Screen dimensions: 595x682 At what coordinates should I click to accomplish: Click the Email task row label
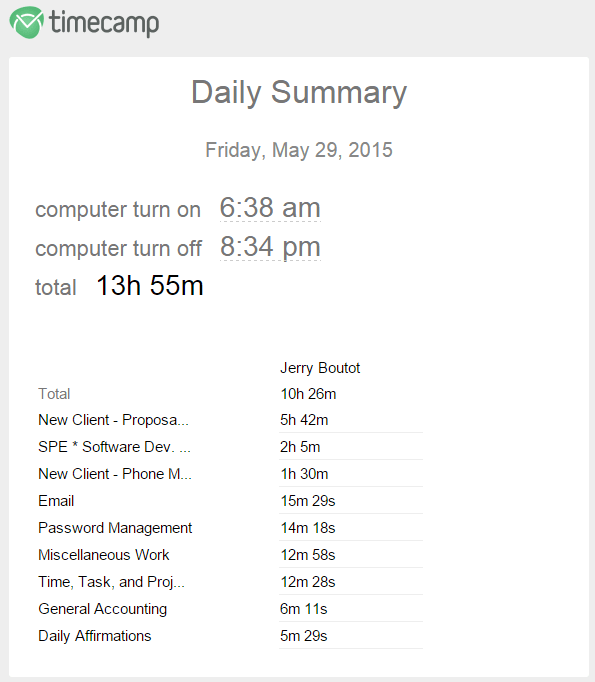pyautogui.click(x=56, y=501)
